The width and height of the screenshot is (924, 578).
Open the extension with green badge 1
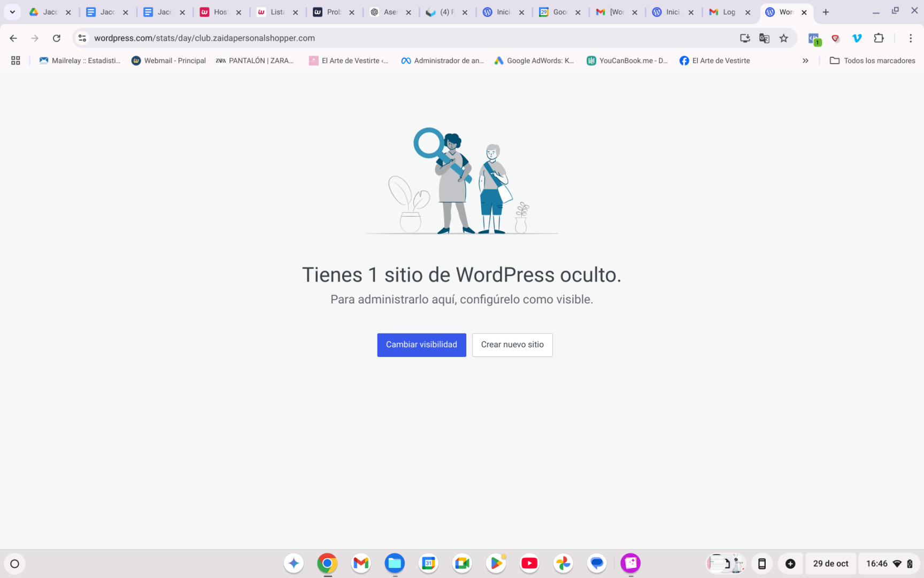pos(814,39)
